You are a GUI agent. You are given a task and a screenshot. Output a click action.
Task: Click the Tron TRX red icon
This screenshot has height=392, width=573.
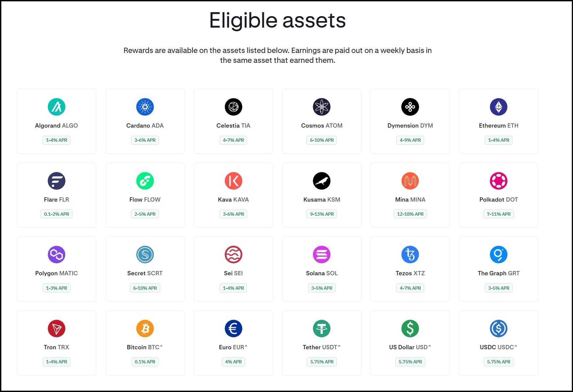pos(57,329)
